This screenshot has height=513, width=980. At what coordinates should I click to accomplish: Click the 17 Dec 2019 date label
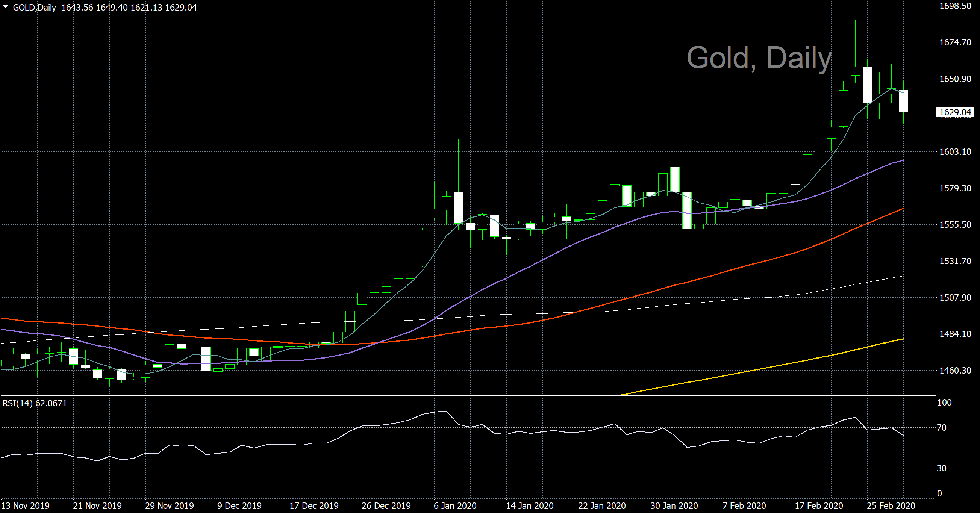click(x=314, y=506)
